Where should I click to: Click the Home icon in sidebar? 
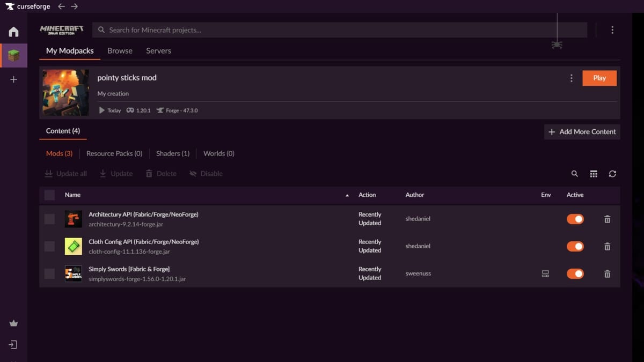click(x=13, y=32)
